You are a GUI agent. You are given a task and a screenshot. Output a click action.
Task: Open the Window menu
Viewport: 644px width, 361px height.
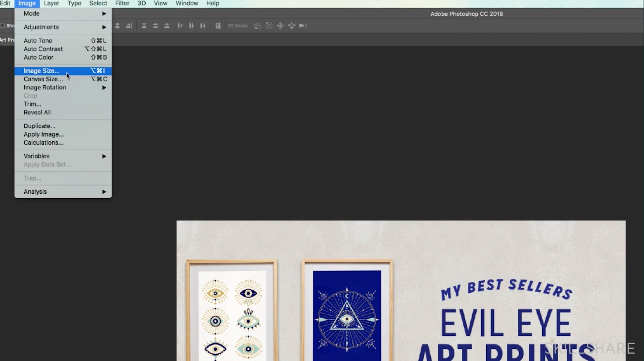pyautogui.click(x=187, y=3)
